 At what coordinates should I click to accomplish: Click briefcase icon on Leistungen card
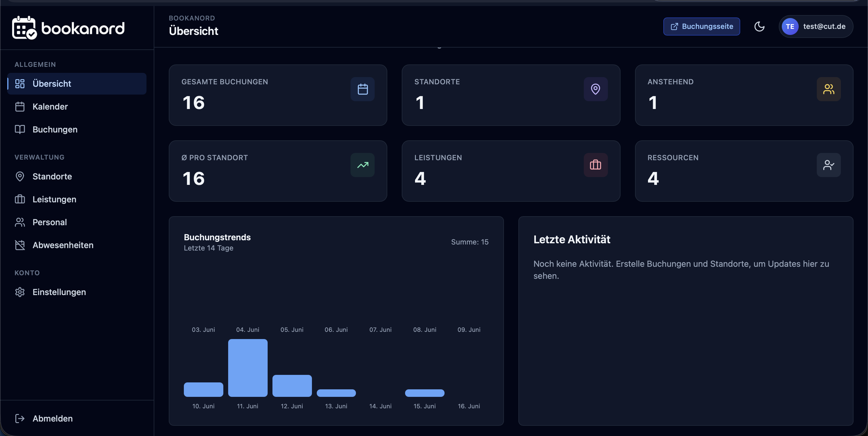[596, 165]
